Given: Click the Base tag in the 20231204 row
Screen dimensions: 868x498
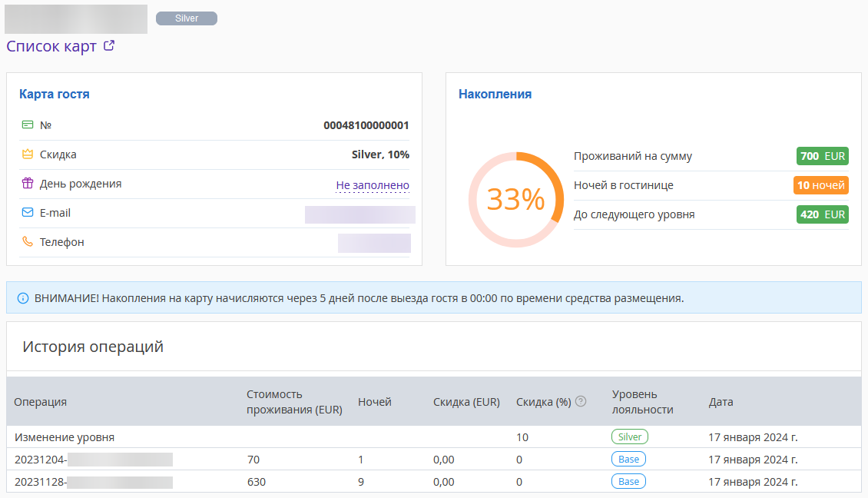Looking at the screenshot, I should (x=628, y=460).
